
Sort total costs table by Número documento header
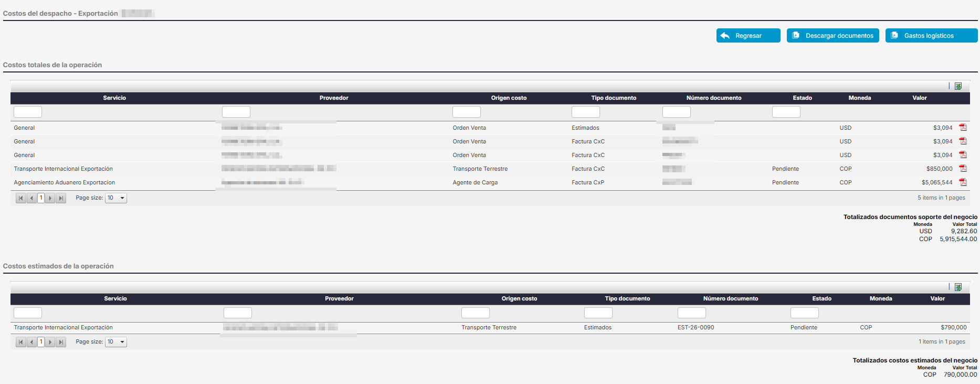714,98
